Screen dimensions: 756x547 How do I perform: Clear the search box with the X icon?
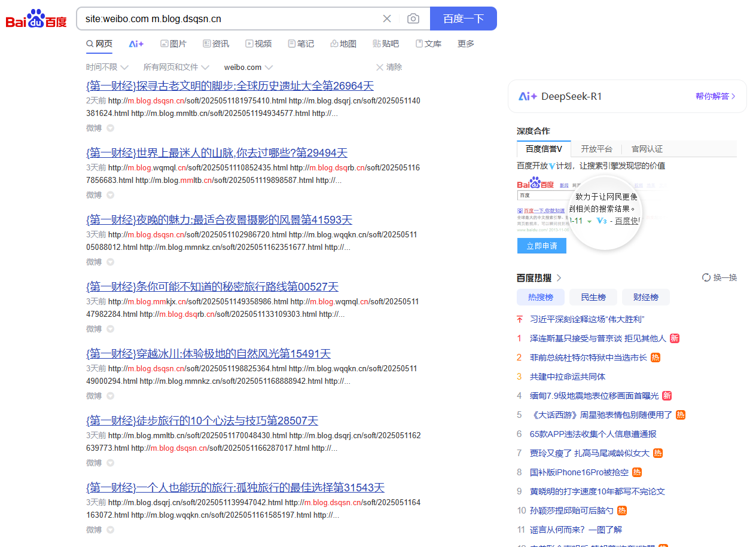point(387,19)
